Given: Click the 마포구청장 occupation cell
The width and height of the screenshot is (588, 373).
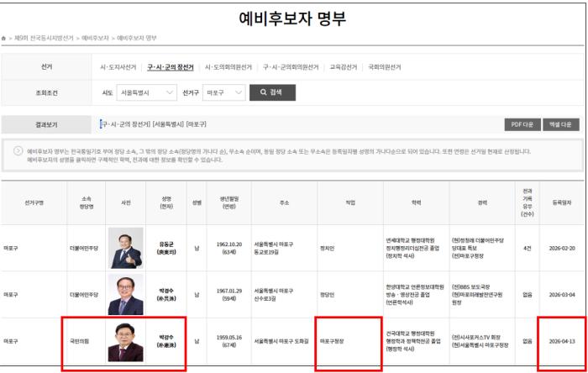Looking at the screenshot, I should (x=332, y=341).
